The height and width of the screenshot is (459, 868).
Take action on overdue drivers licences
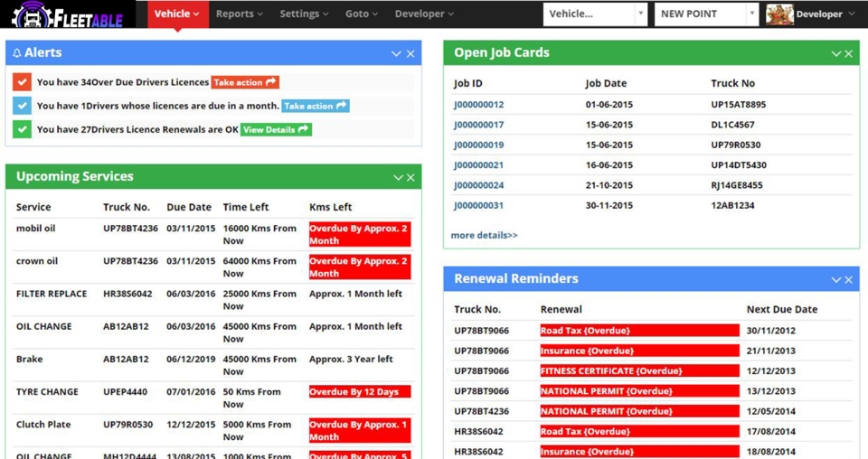245,82
